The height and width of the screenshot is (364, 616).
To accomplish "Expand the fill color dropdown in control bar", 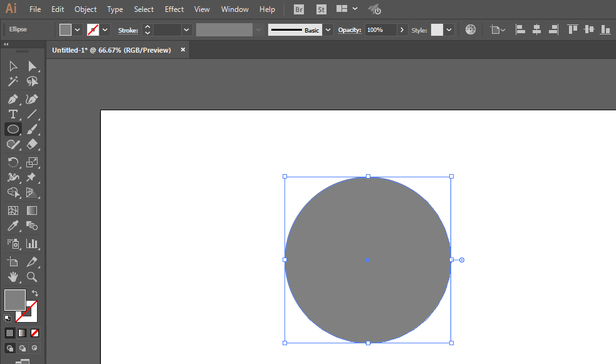I will tap(78, 30).
